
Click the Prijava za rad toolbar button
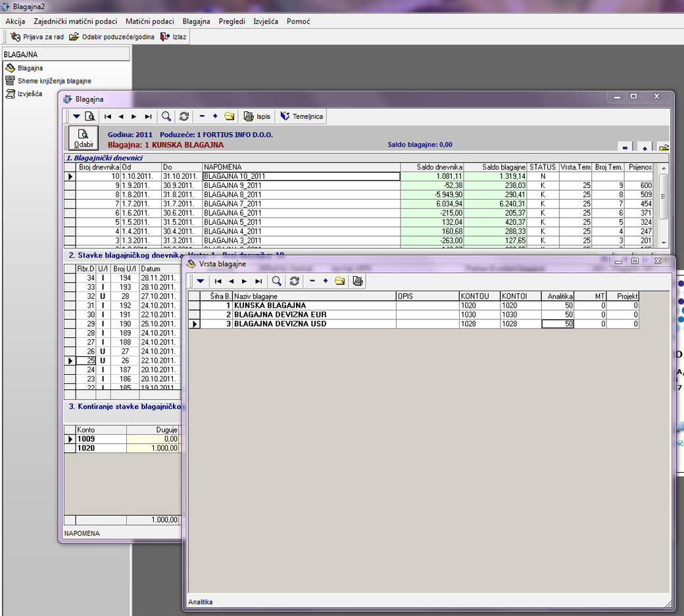[37, 37]
